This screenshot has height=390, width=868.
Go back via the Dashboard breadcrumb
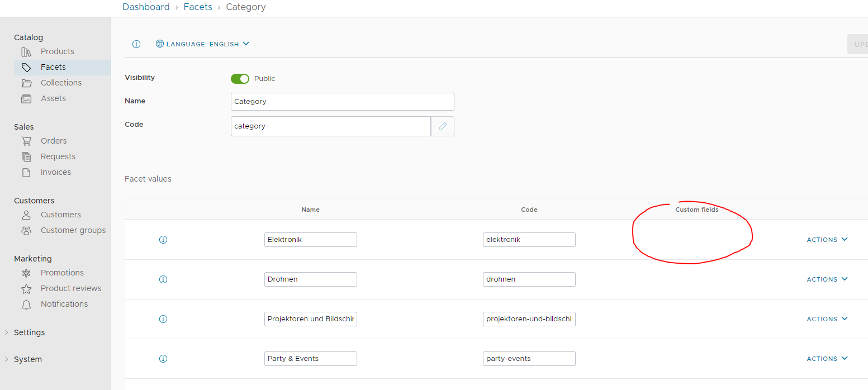point(146,7)
